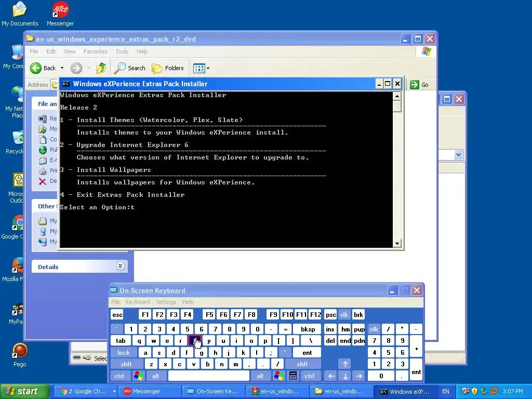
Task: Click the left arrow key on keyboard
Action: 331,376
